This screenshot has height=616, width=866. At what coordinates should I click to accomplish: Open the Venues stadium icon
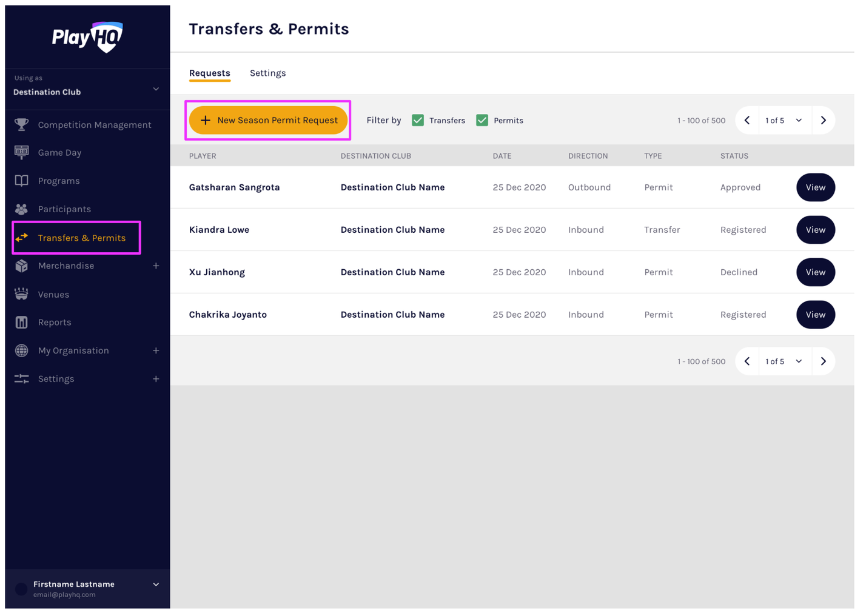tap(22, 294)
